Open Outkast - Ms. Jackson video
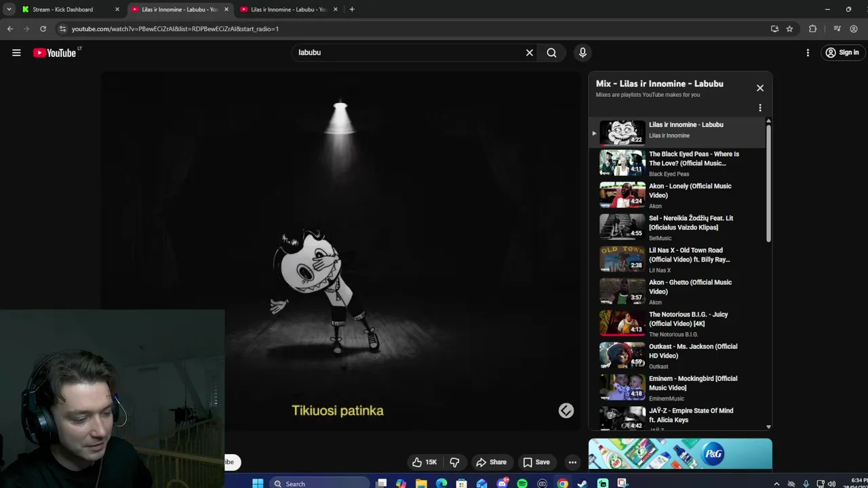 pos(678,356)
